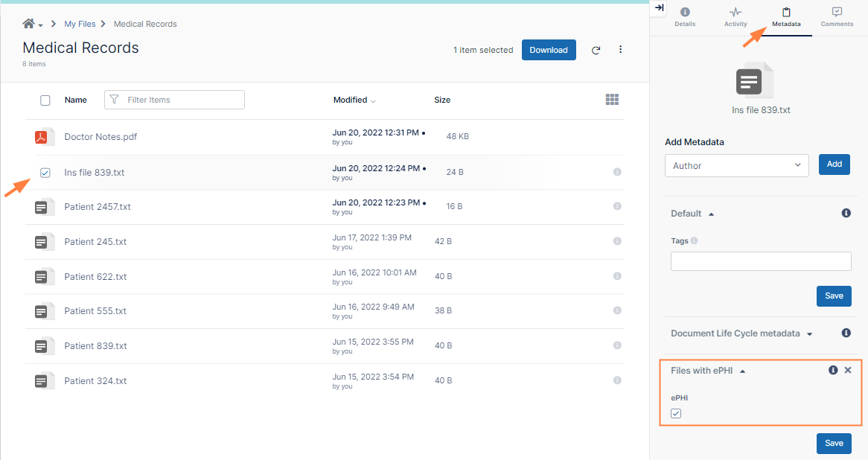The width and height of the screenshot is (868, 460).
Task: Collapse the right side details panel
Action: click(x=659, y=8)
